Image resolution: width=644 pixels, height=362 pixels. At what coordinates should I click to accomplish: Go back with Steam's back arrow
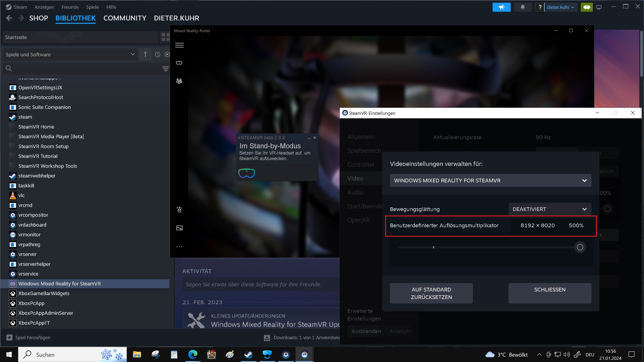point(9,18)
